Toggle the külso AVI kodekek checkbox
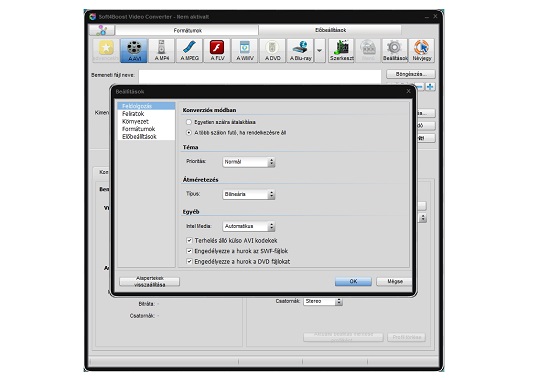The image size is (550, 380). click(189, 240)
